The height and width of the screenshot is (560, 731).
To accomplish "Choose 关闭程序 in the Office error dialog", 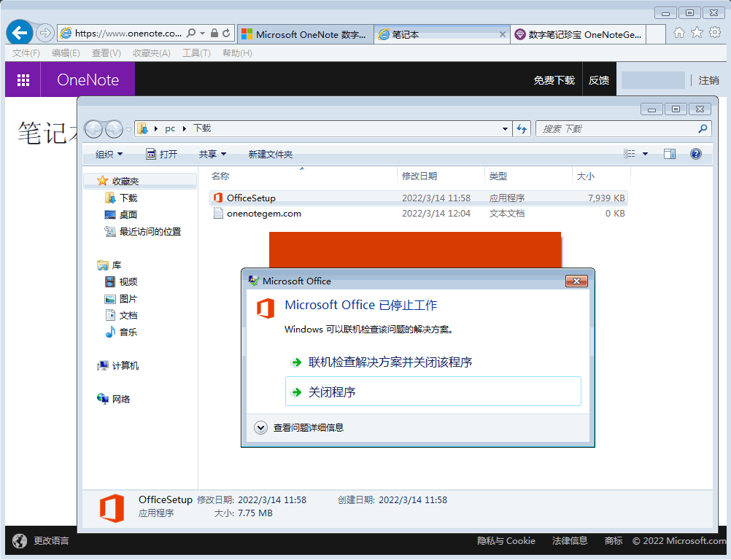I will 433,392.
